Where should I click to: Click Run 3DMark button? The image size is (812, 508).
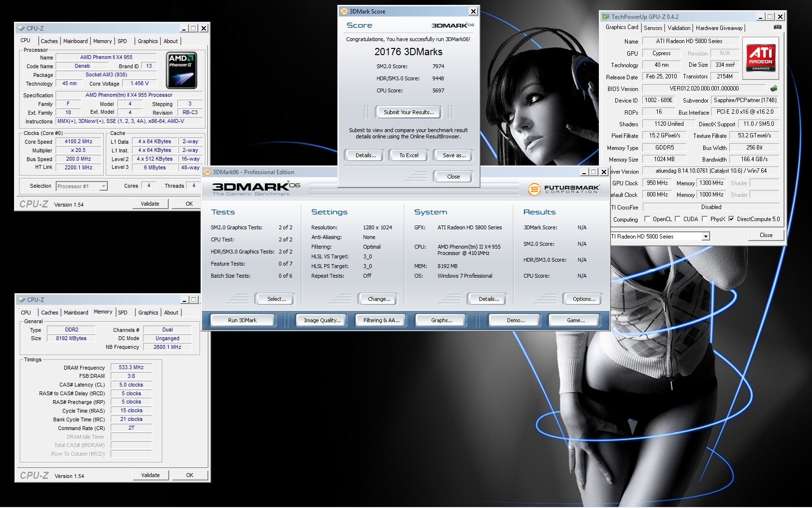click(x=242, y=320)
